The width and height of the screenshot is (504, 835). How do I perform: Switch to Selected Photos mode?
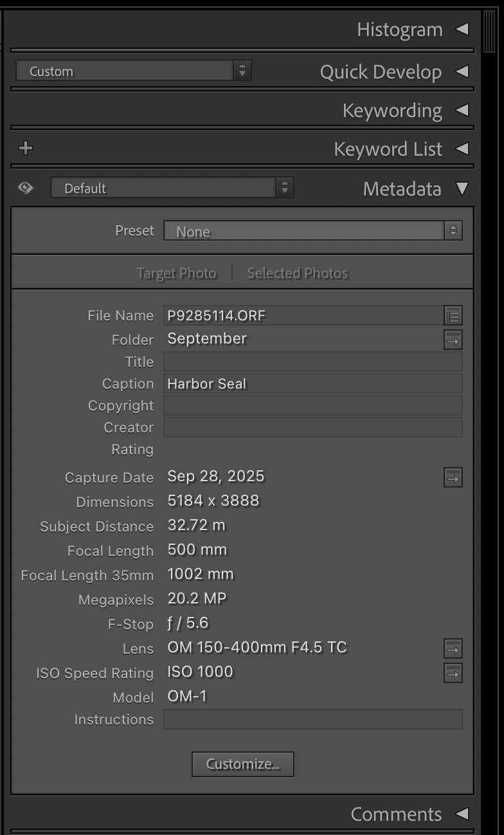[298, 273]
